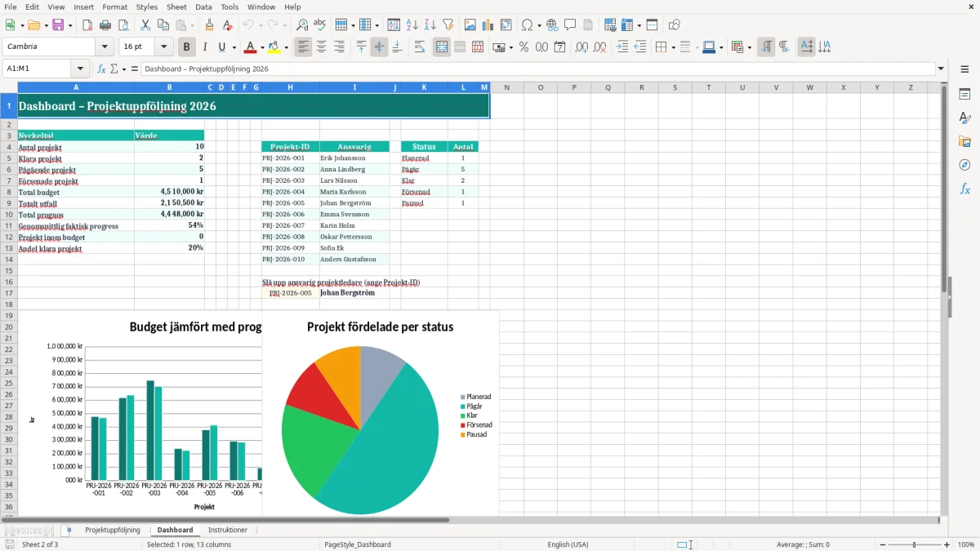Toggle Underline formatting
980x551 pixels.
[x=221, y=47]
